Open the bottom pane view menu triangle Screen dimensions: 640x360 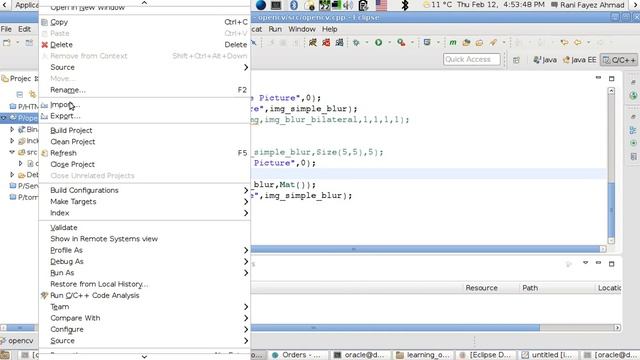tap(585, 263)
